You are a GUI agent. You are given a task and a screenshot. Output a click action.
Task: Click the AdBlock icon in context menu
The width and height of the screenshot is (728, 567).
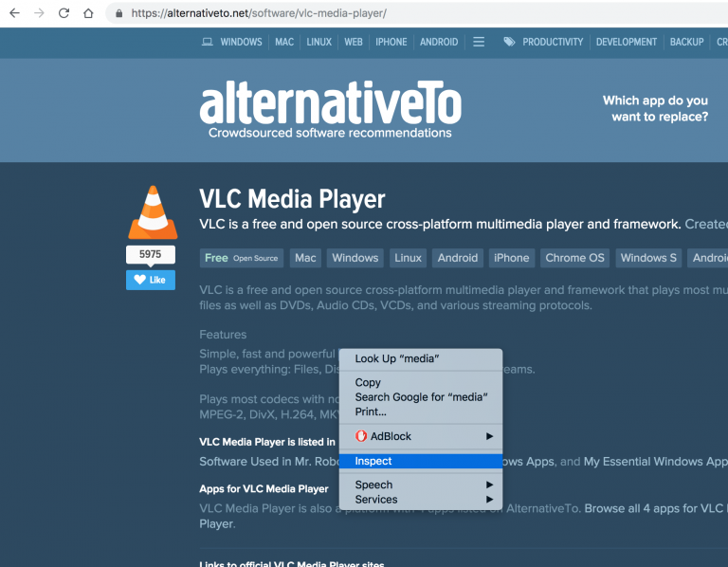[x=361, y=436]
